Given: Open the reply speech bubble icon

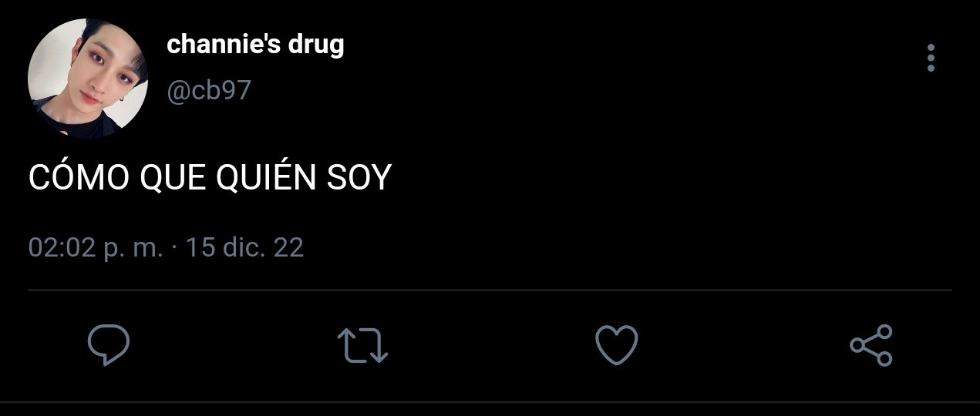Looking at the screenshot, I should pyautogui.click(x=108, y=344).
